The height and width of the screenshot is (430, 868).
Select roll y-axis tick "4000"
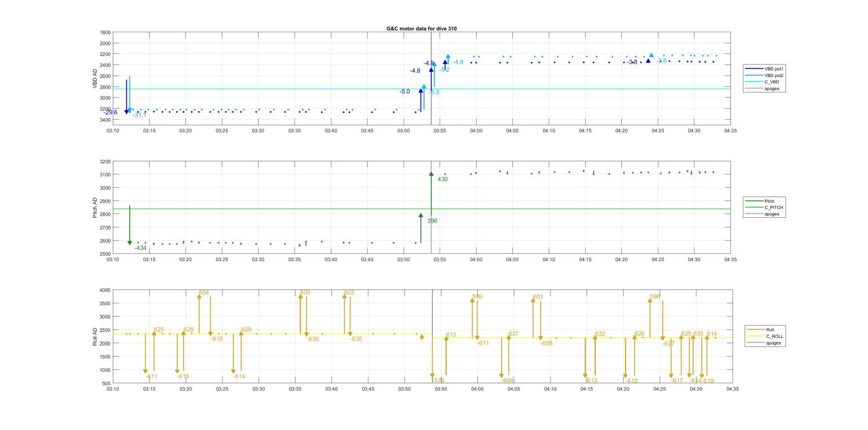point(105,290)
